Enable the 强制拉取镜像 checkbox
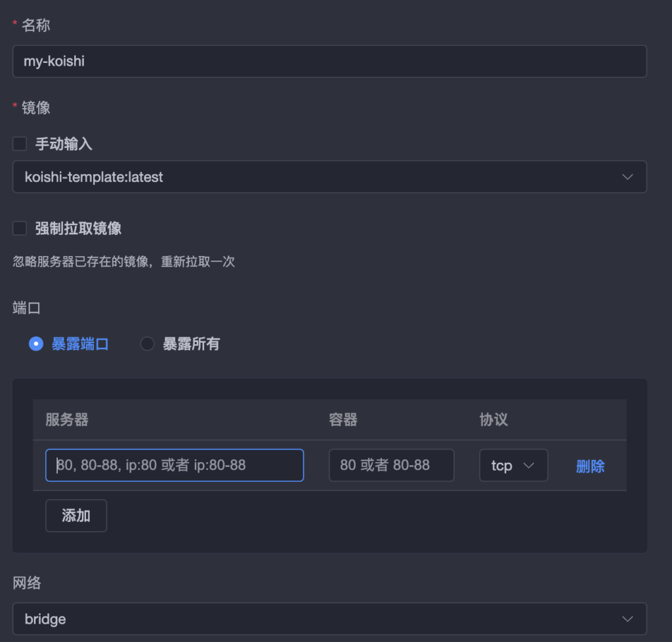The image size is (672, 642). [20, 228]
